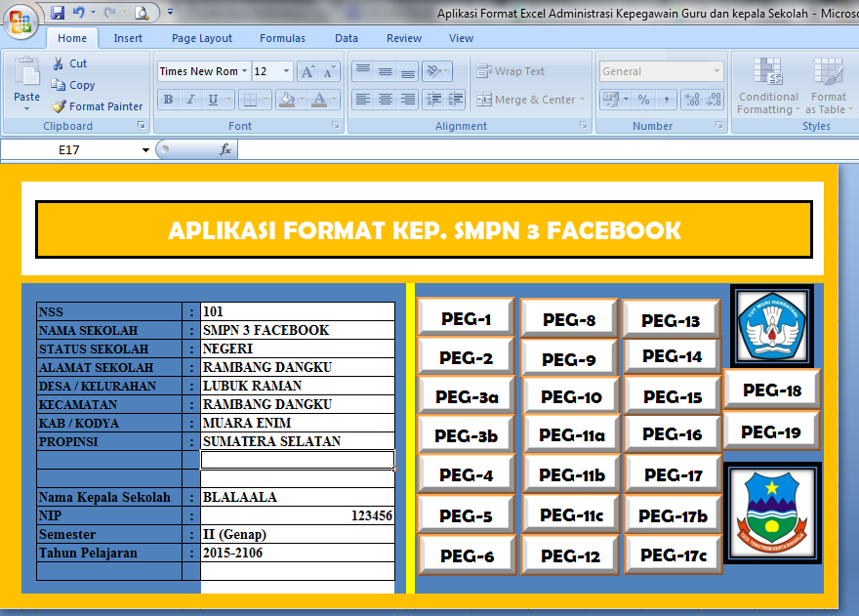Click the PEG-18 button
The image size is (859, 616).
pyautogui.click(x=772, y=390)
